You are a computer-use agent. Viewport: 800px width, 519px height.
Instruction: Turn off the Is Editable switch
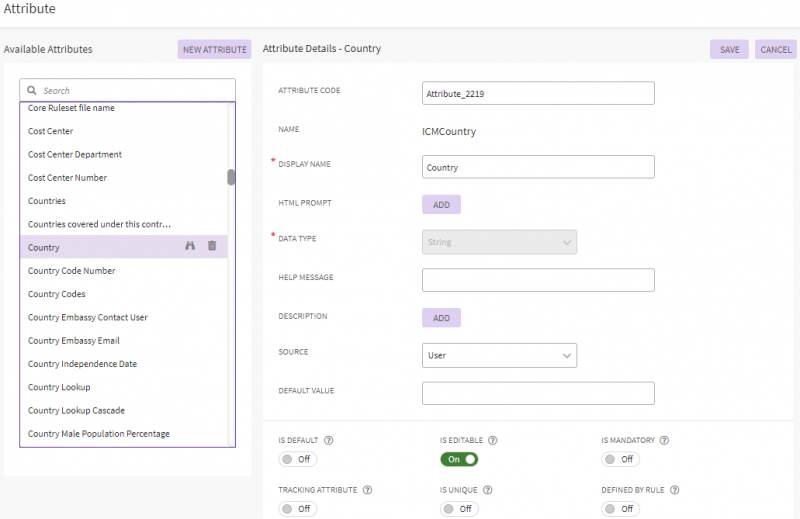pyautogui.click(x=459, y=459)
